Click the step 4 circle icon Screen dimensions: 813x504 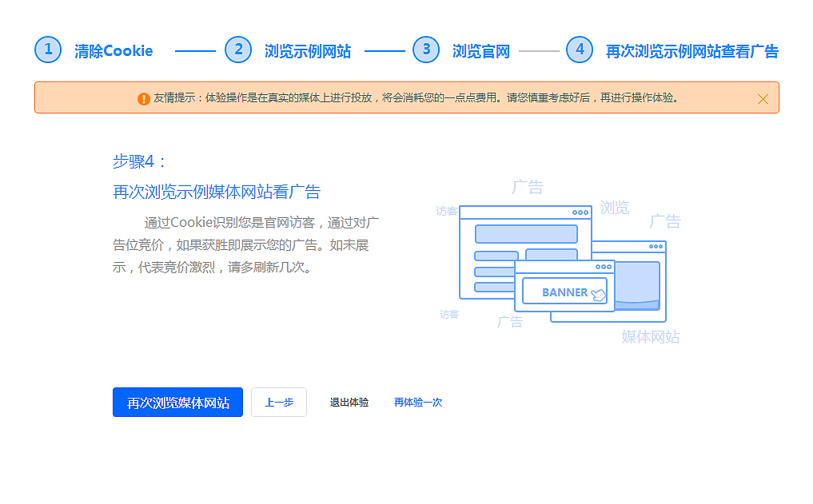pyautogui.click(x=580, y=50)
